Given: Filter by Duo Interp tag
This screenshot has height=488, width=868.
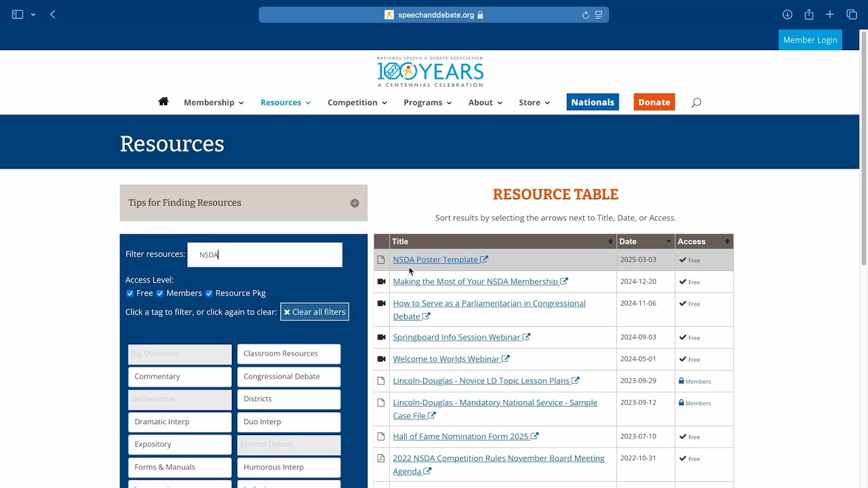Looking at the screenshot, I should 289,422.
